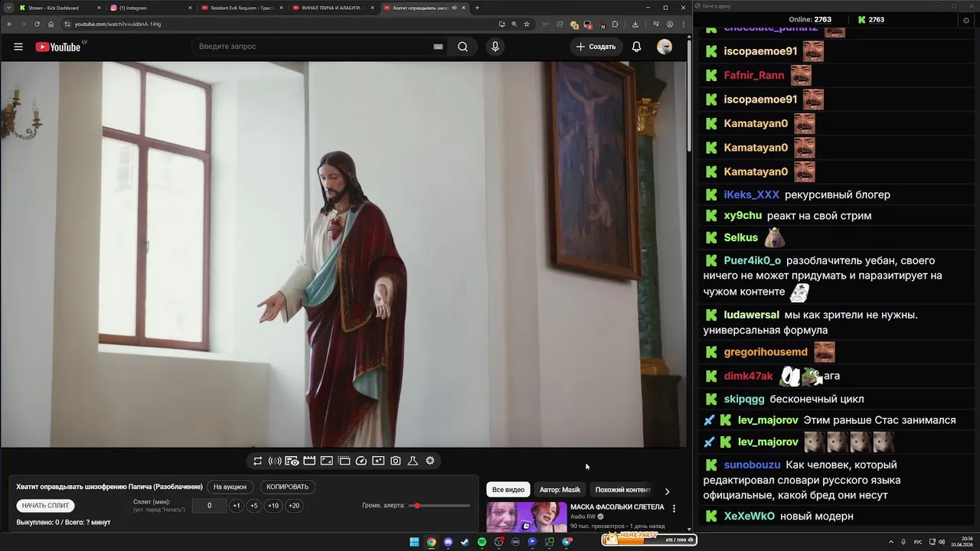
Task: Click username Puer4ik0_o in chat
Action: [752, 260]
